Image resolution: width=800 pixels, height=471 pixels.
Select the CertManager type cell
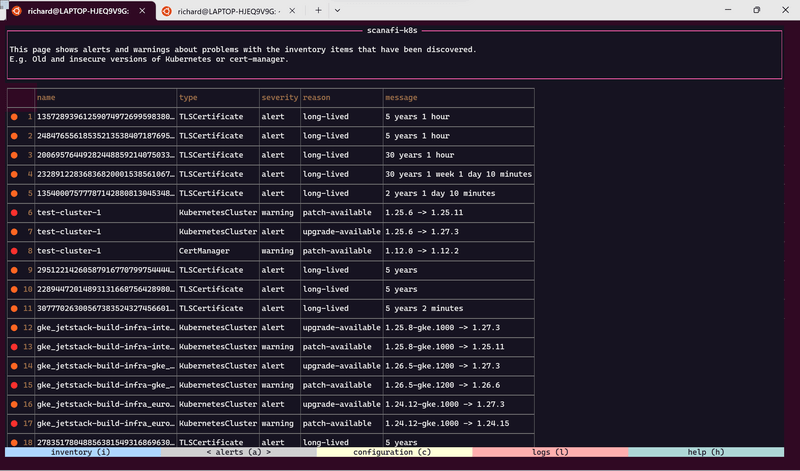coord(204,251)
